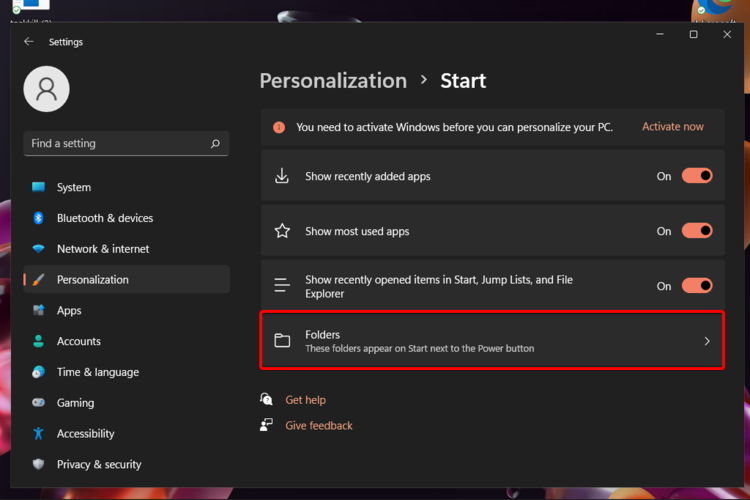Viewport: 750px width, 500px height.
Task: Select the Network & internet icon
Action: [38, 249]
